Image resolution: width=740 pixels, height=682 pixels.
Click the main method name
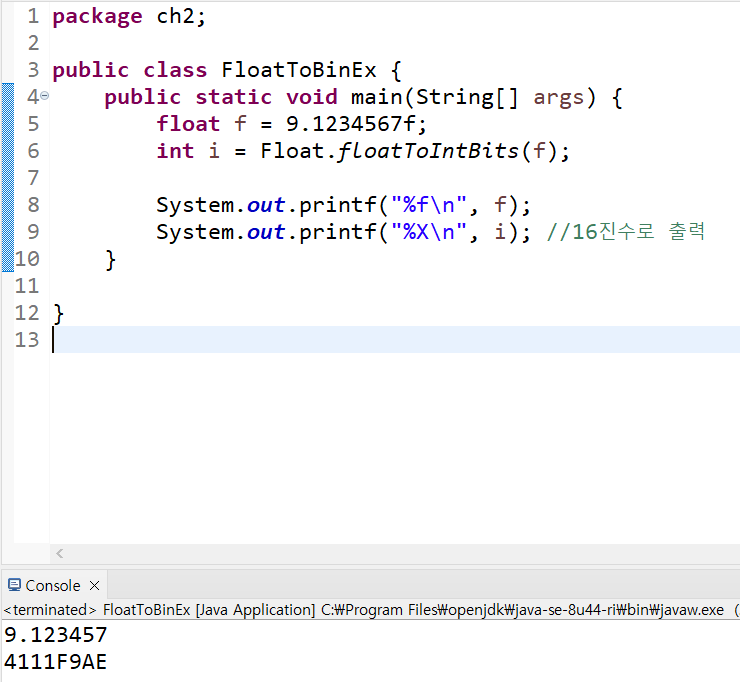coord(376,97)
